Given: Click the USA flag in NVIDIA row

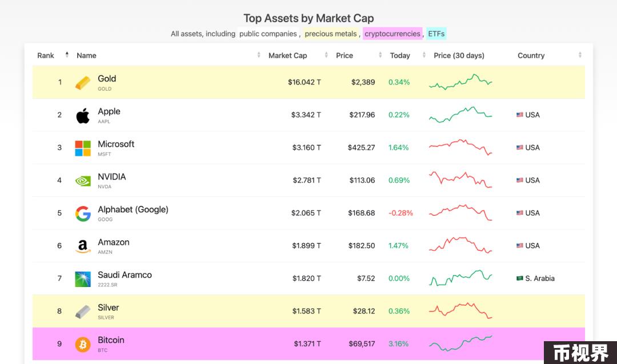Looking at the screenshot, I should 520,180.
